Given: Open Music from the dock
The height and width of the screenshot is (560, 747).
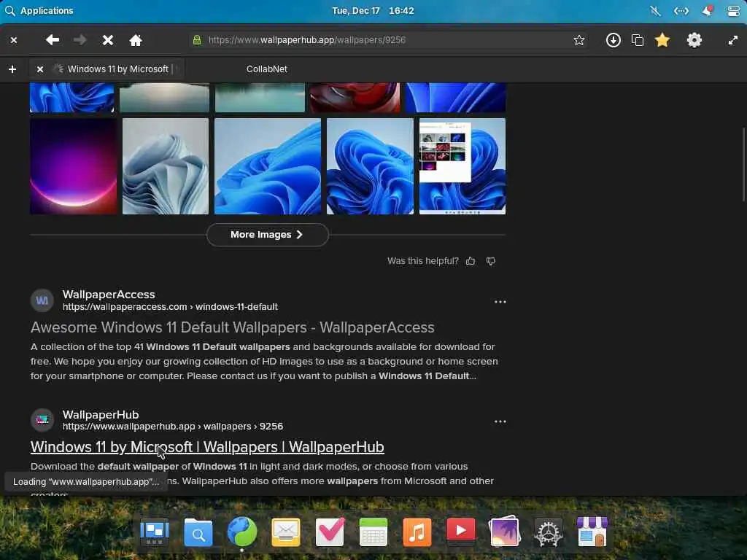Looking at the screenshot, I should coord(417,532).
